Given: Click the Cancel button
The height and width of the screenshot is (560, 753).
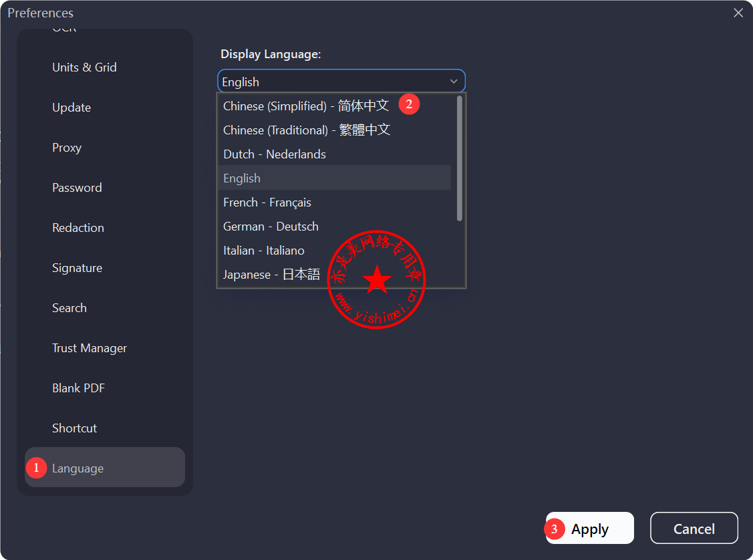Looking at the screenshot, I should [x=694, y=529].
